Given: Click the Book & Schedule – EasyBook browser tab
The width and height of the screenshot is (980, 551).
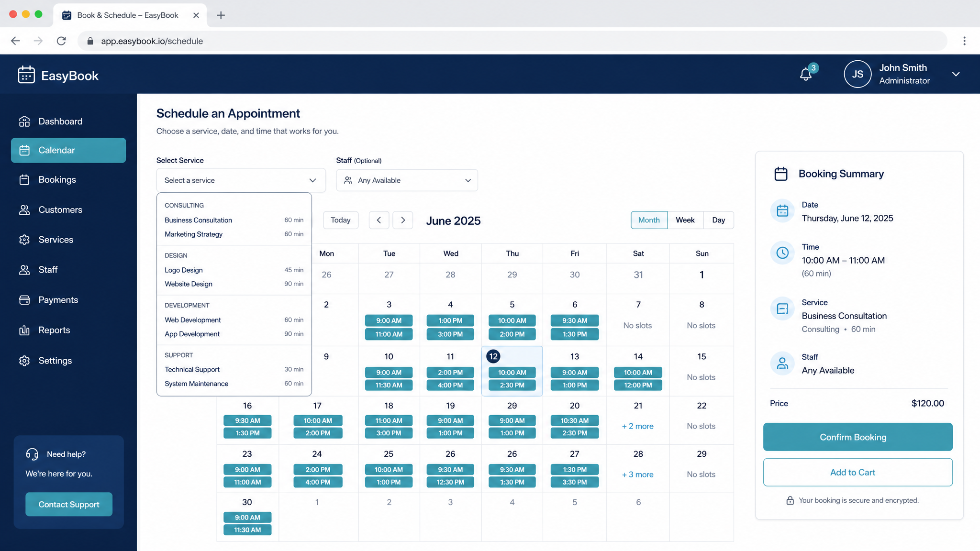Looking at the screenshot, I should click(x=130, y=15).
